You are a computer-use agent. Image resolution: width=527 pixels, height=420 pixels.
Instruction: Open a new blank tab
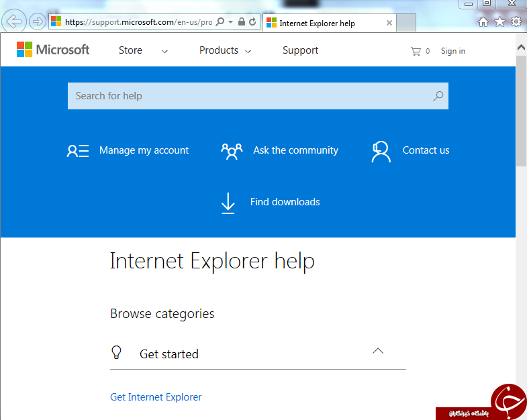coord(406,23)
